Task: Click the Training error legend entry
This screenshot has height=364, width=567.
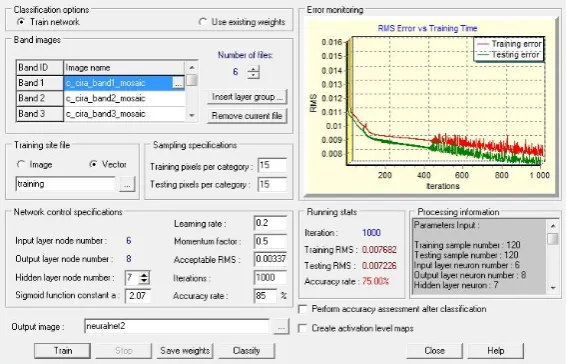Action: click(x=510, y=44)
